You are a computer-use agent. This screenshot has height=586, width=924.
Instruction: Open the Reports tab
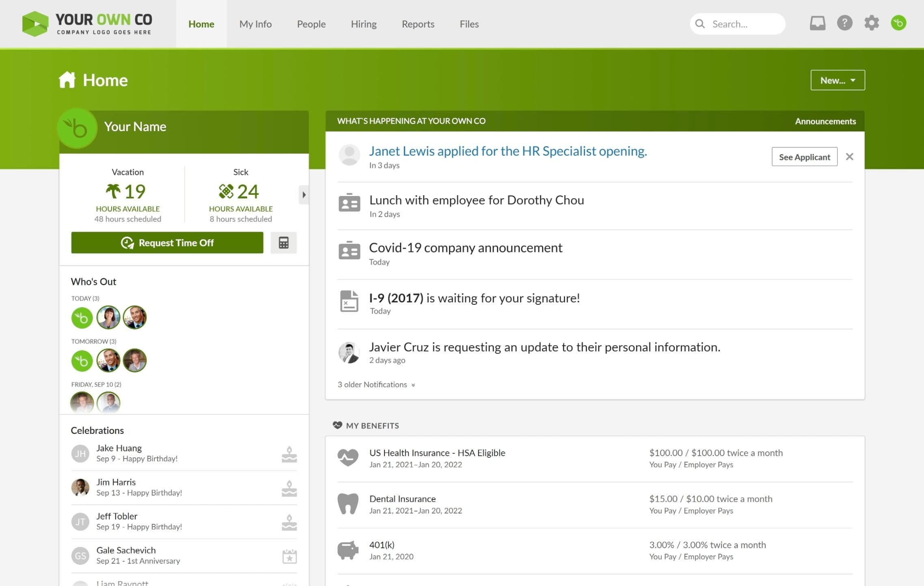click(x=418, y=24)
